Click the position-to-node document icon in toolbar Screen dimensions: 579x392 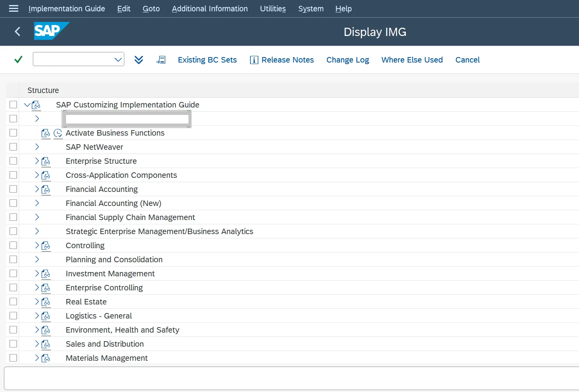point(161,59)
